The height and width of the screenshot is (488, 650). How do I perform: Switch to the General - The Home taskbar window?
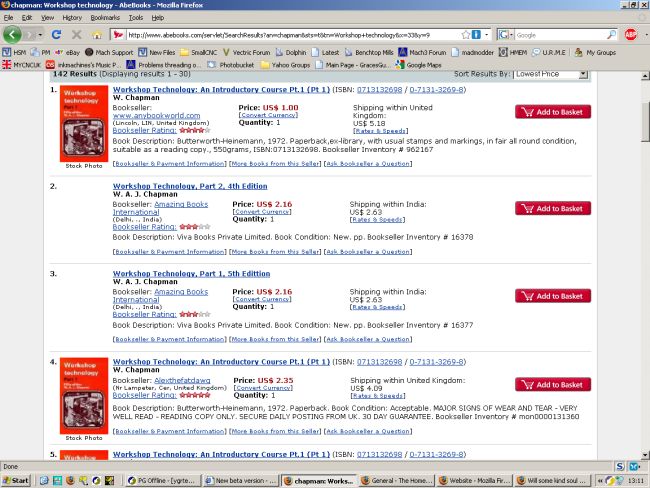(x=397, y=481)
